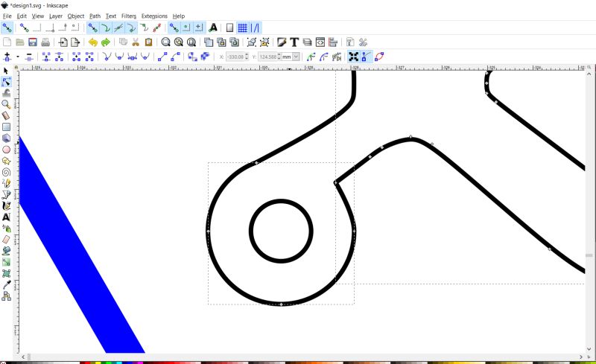Image resolution: width=596 pixels, height=364 pixels.
Task: Open the XML editor dialog icon
Action: tap(320, 42)
